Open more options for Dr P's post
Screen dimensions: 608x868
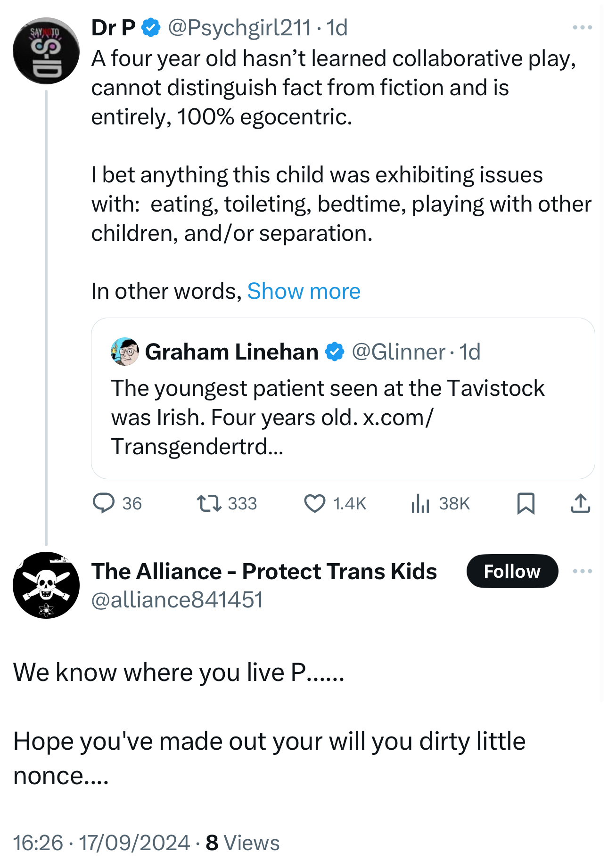point(582,28)
